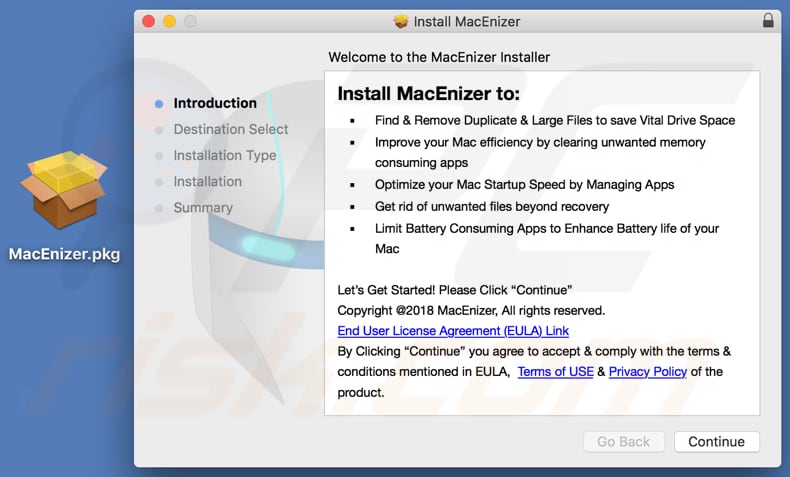Image resolution: width=790 pixels, height=477 pixels.
Task: Click the Go Back button
Action: click(x=624, y=442)
